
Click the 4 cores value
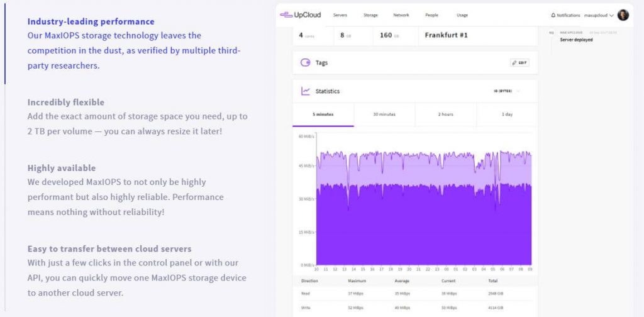tap(306, 35)
